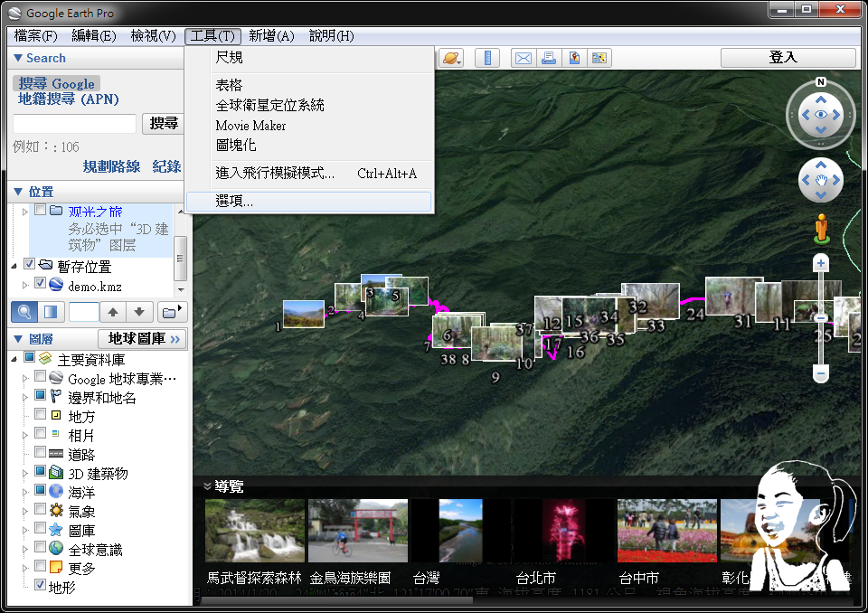868x613 pixels.
Task: Click the Street View pegman icon
Action: point(822,229)
